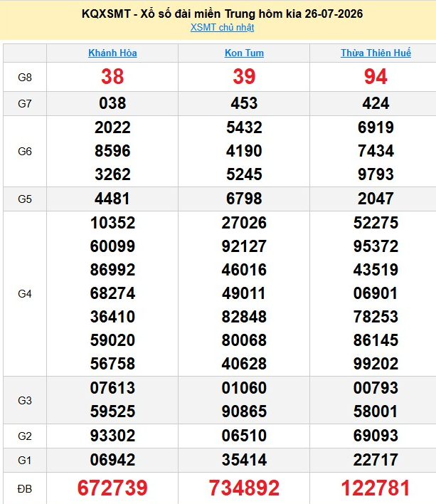Select the G6 number 4190

[x=244, y=151]
